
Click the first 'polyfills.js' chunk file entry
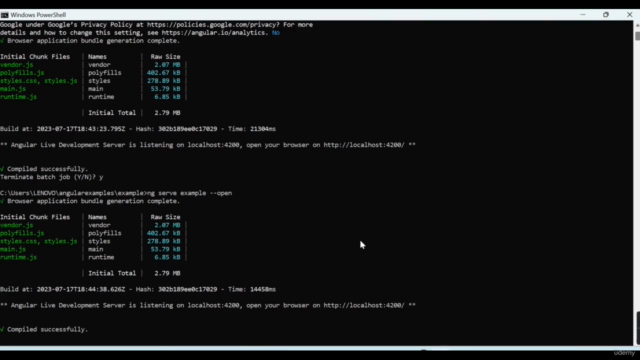coord(22,73)
